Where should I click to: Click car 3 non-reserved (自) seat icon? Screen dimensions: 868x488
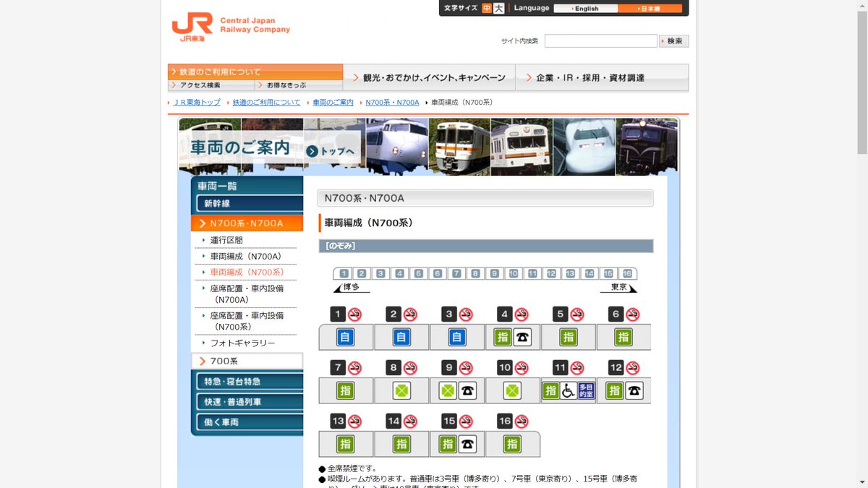point(456,337)
